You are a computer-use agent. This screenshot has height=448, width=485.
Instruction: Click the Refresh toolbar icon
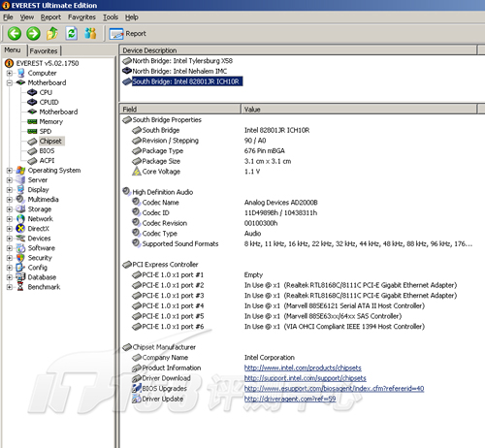72,34
